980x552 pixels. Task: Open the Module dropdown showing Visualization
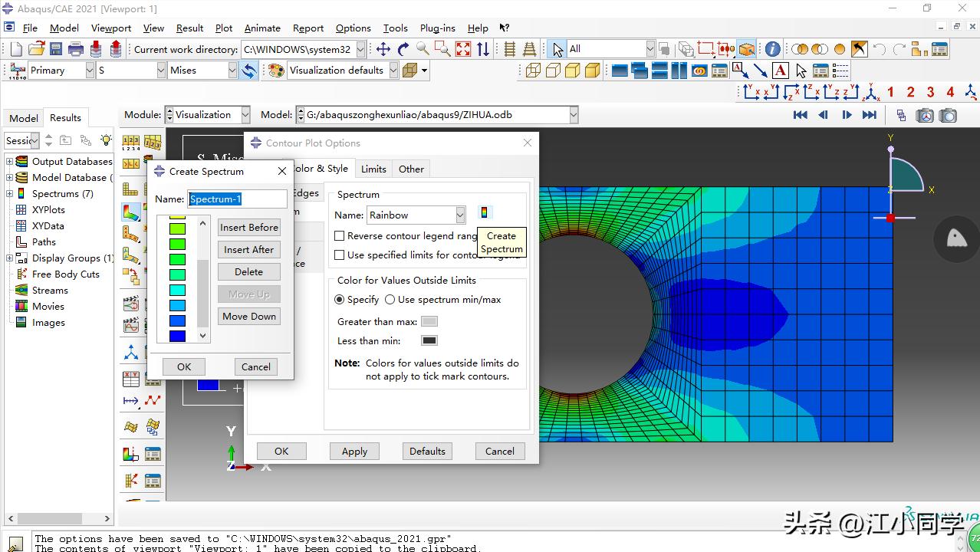[x=245, y=115]
